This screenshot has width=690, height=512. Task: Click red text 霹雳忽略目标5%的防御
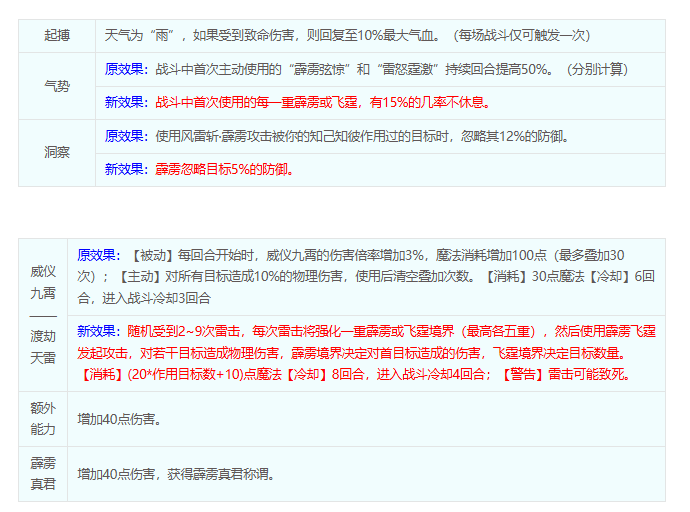224,170
